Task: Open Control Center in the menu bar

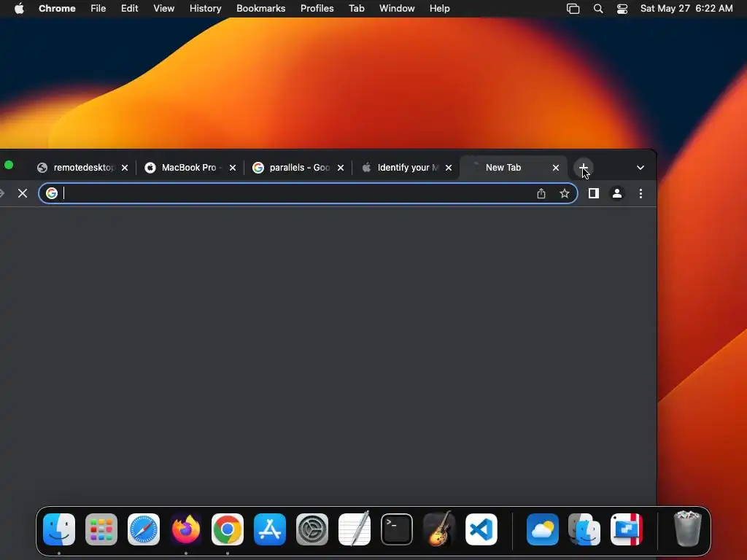Action: click(622, 9)
